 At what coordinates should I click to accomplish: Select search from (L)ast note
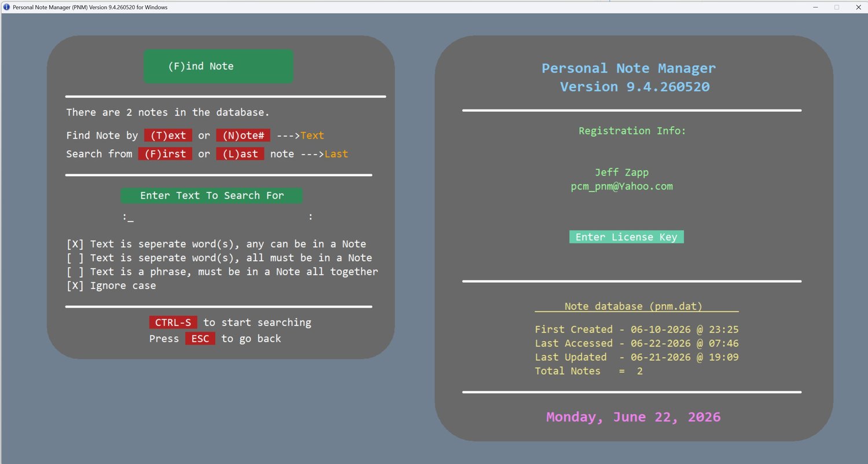pyautogui.click(x=240, y=154)
